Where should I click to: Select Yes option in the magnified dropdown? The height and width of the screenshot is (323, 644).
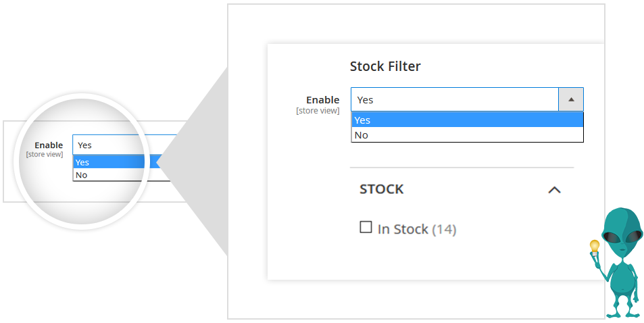point(108,162)
